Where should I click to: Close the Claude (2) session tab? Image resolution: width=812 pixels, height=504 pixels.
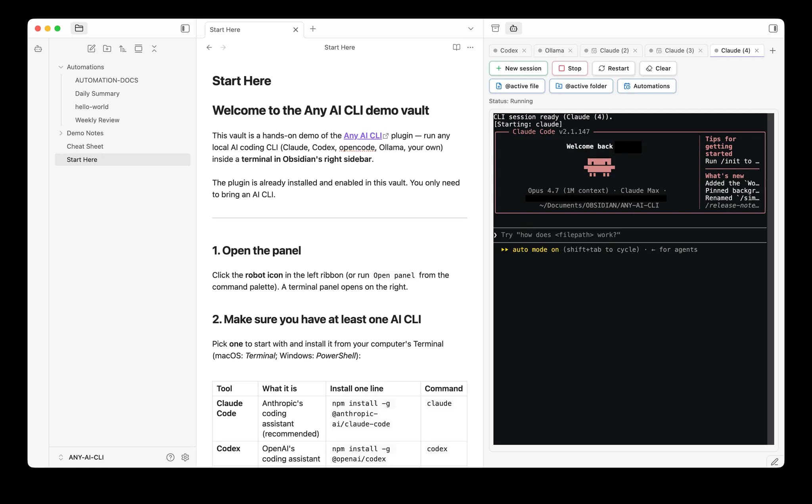click(x=635, y=50)
